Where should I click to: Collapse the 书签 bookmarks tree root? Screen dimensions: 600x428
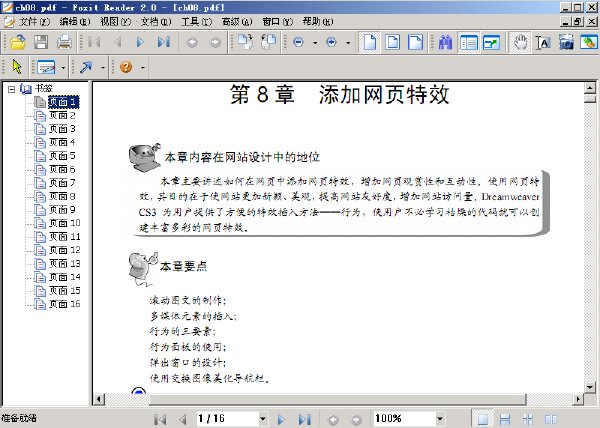[x=11, y=90]
